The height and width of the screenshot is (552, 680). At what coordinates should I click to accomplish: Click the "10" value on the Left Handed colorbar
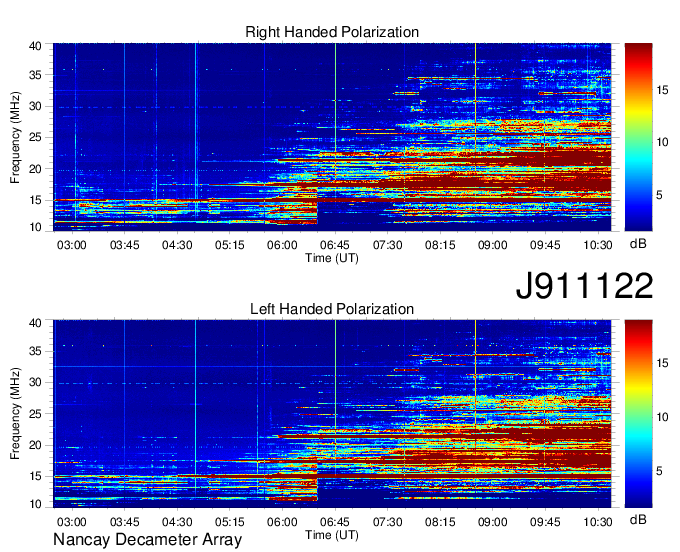pos(662,417)
